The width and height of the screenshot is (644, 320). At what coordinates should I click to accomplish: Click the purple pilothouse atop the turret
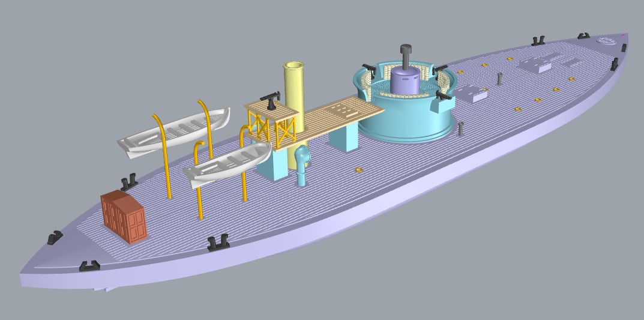(x=405, y=80)
